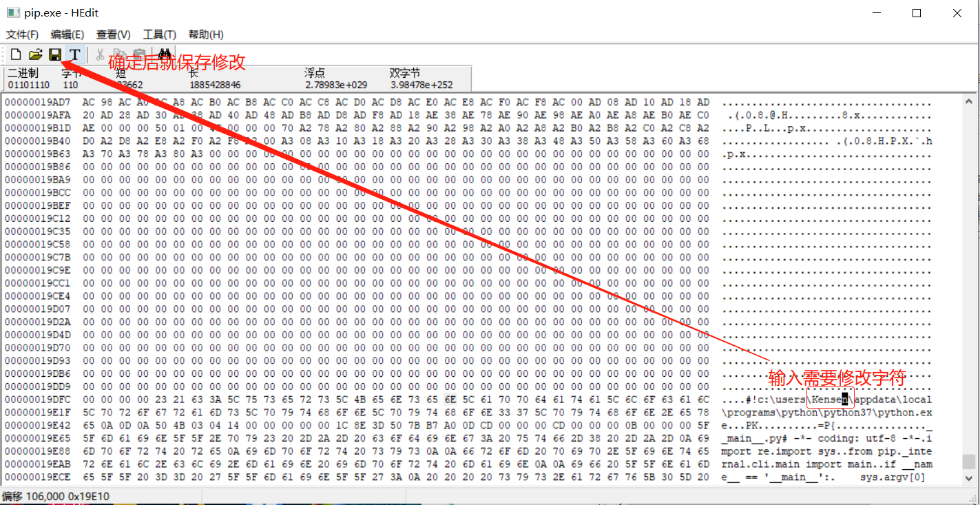This screenshot has width=980, height=505.
Task: Toggle text mode with the T icon
Action: click(74, 54)
